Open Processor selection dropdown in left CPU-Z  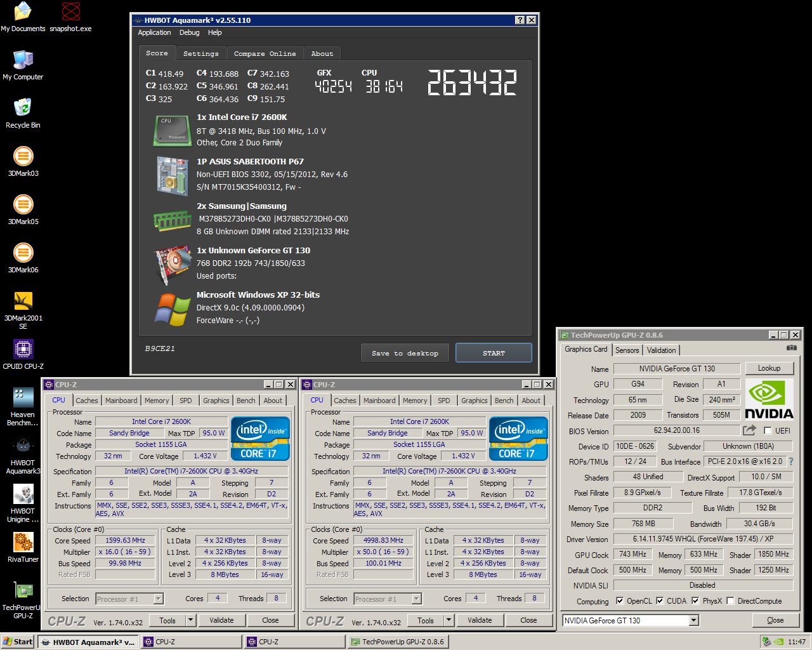point(158,599)
